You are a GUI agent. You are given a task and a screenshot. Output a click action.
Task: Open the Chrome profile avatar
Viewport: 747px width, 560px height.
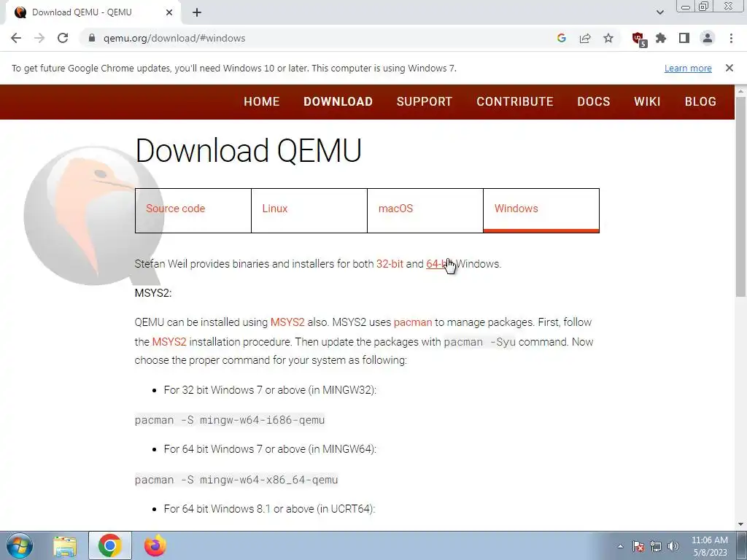pyautogui.click(x=708, y=38)
